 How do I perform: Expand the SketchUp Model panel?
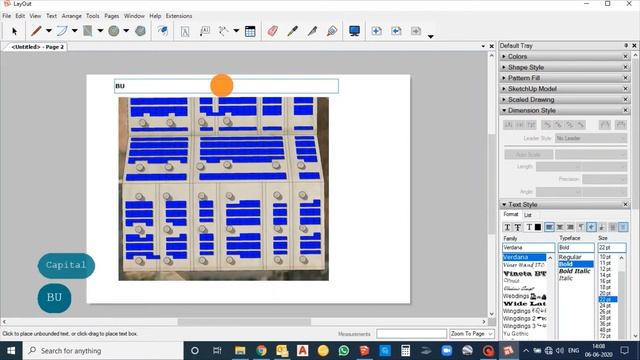[563, 89]
